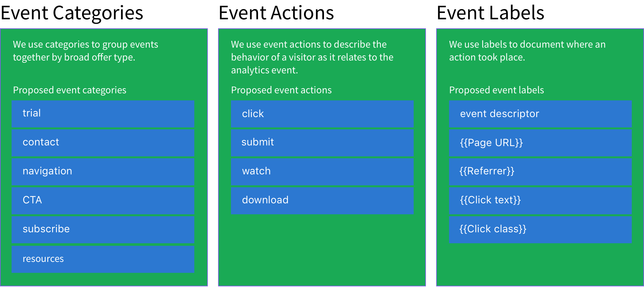This screenshot has height=287, width=644.
Task: Click the 'download' event action
Action: (x=322, y=200)
